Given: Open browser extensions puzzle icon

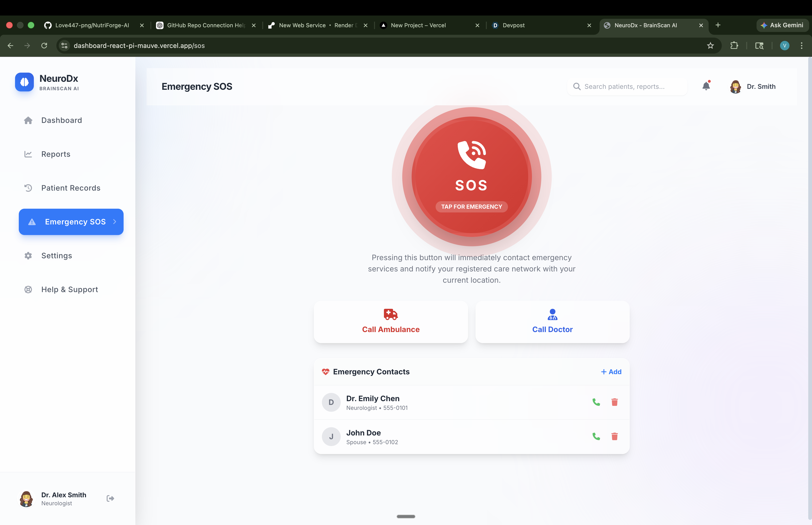Looking at the screenshot, I should pyautogui.click(x=734, y=46).
